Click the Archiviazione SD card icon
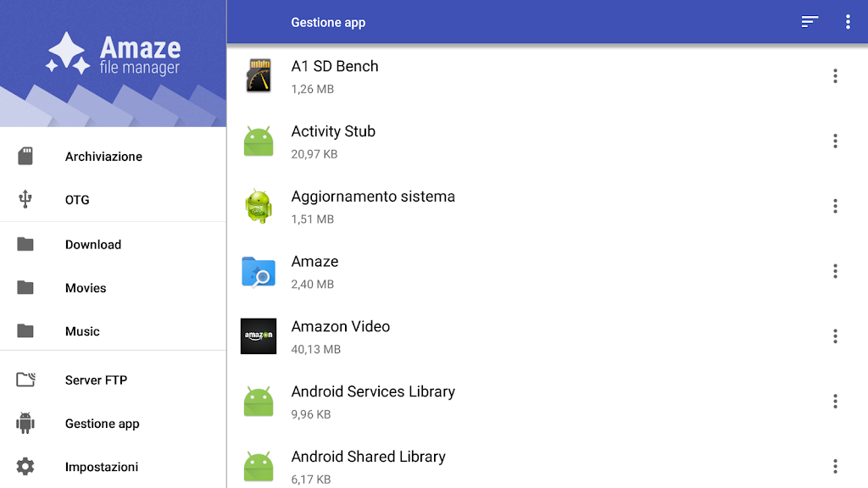Screen dimensions: 868x488 coord(25,156)
